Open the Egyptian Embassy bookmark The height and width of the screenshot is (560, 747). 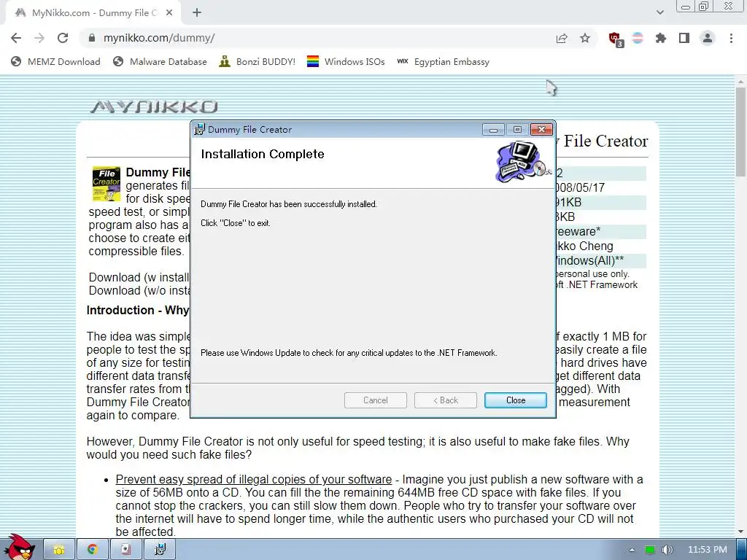443,61
